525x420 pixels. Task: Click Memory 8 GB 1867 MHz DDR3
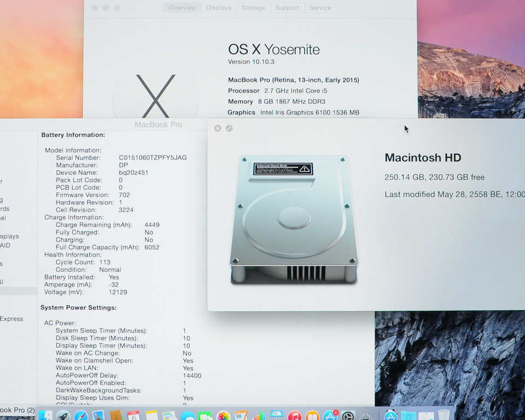[277, 102]
